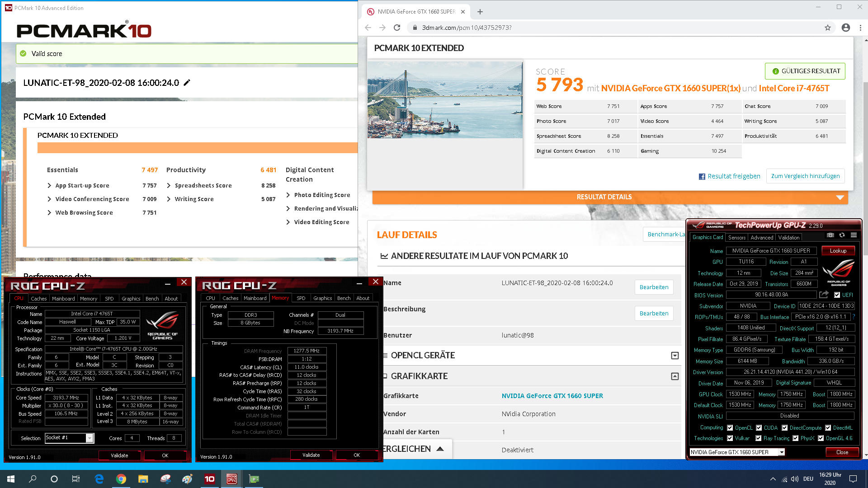Toggle the DirectCompute checkbox
This screenshot has width=868, height=488.
[x=784, y=428]
